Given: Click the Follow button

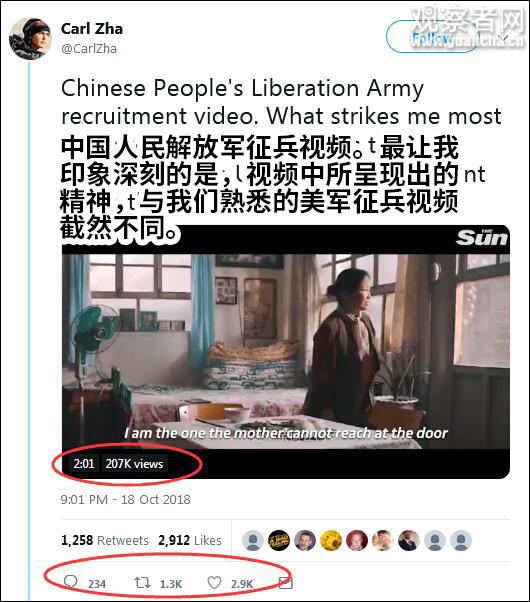Looking at the screenshot, I should (432, 37).
